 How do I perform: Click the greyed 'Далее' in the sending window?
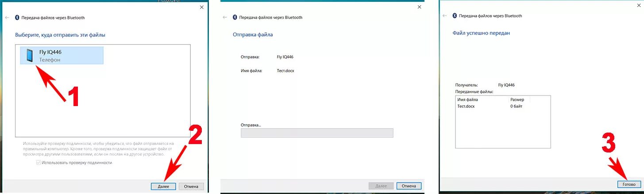381,186
